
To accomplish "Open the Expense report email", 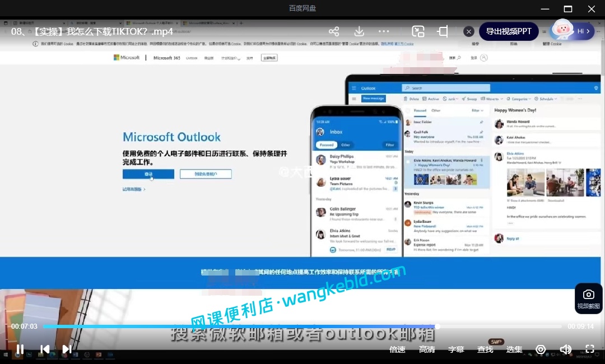I will [x=446, y=245].
